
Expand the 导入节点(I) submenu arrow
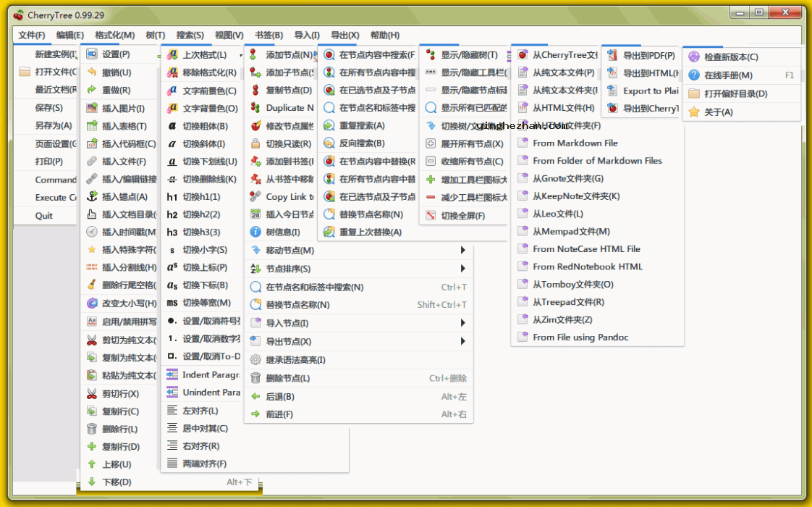click(462, 323)
